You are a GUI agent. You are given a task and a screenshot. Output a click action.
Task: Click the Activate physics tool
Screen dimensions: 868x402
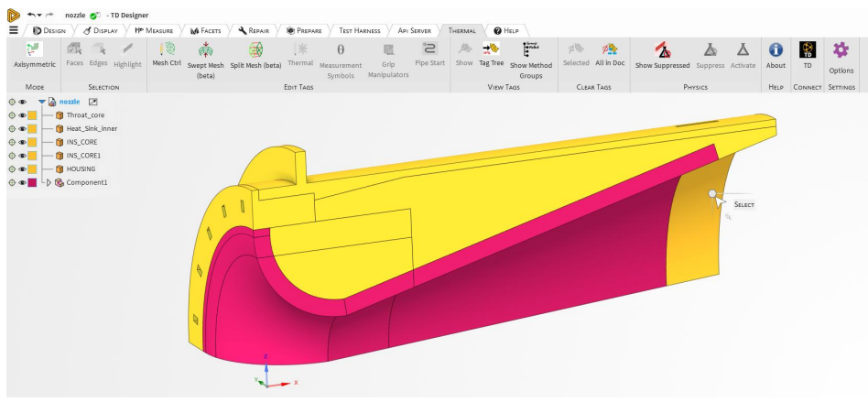(x=743, y=55)
